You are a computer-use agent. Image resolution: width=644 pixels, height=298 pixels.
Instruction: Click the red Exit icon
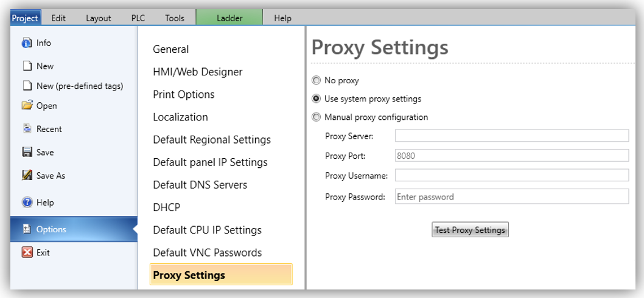click(27, 252)
